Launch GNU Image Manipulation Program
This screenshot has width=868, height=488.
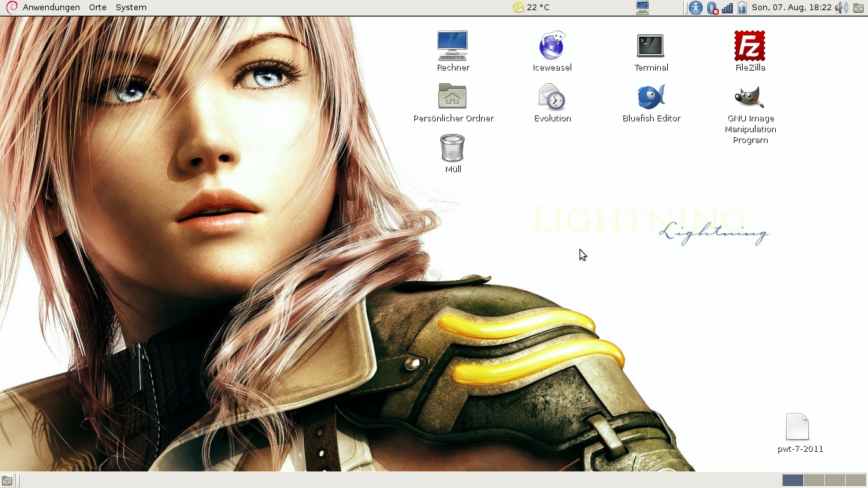pyautogui.click(x=750, y=97)
